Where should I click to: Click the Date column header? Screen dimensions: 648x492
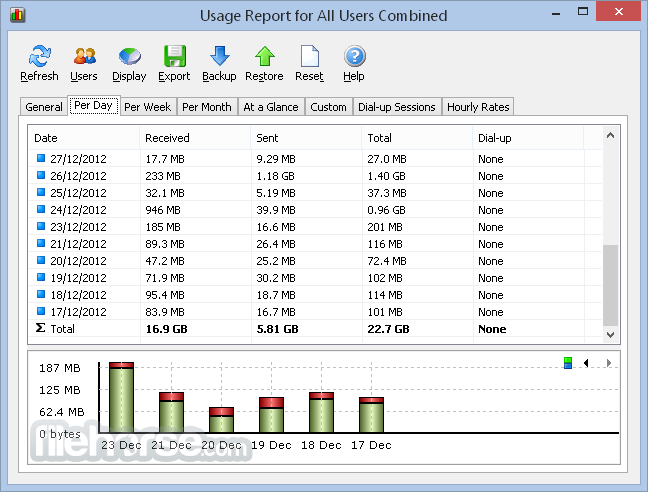46,138
